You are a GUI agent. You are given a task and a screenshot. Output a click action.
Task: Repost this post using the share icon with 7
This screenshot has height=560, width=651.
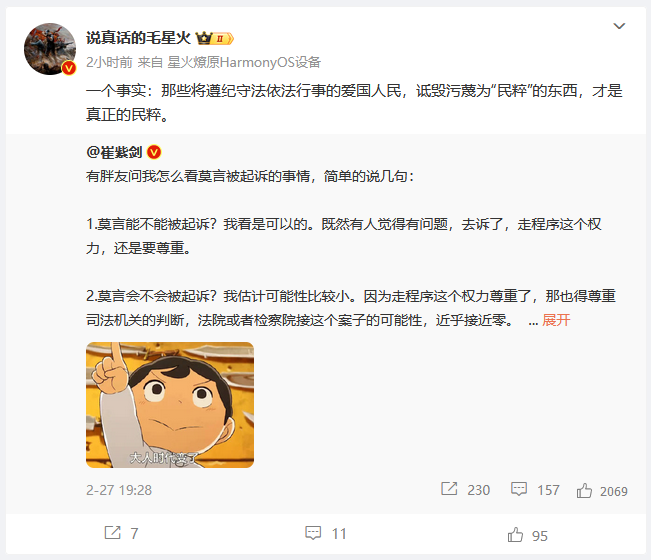(x=113, y=533)
